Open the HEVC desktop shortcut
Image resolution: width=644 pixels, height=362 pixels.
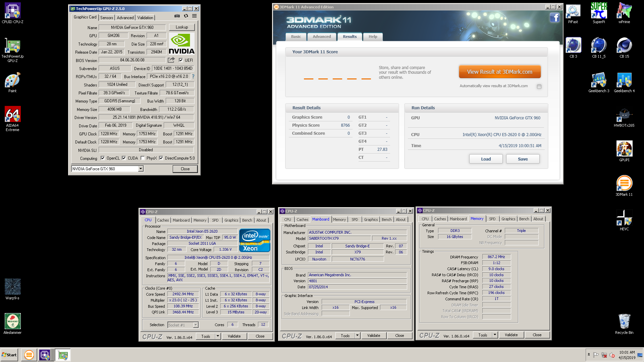click(x=624, y=221)
